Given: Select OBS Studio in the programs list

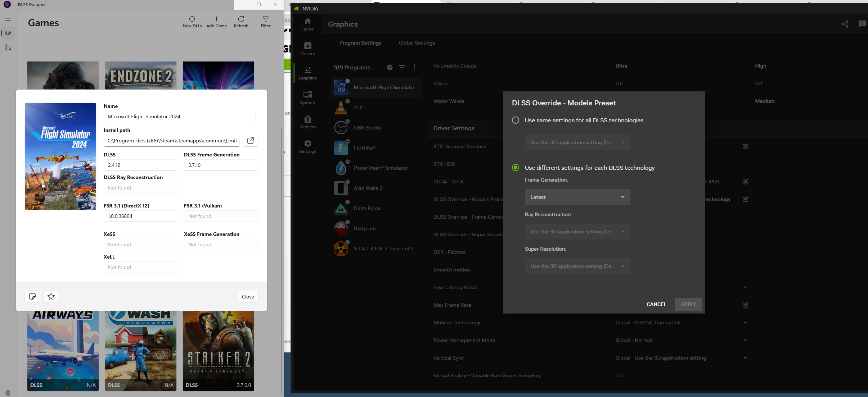Looking at the screenshot, I should pyautogui.click(x=376, y=128).
